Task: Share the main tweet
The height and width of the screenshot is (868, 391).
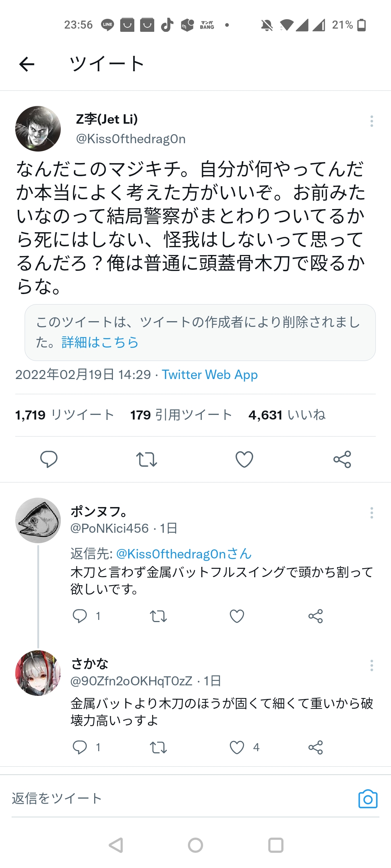Action: coord(342,459)
